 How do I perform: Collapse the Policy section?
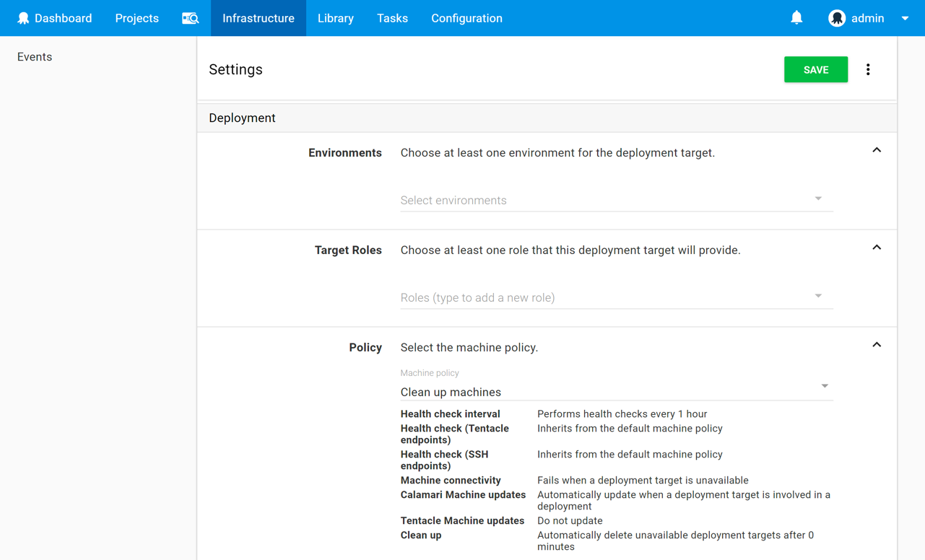tap(877, 345)
